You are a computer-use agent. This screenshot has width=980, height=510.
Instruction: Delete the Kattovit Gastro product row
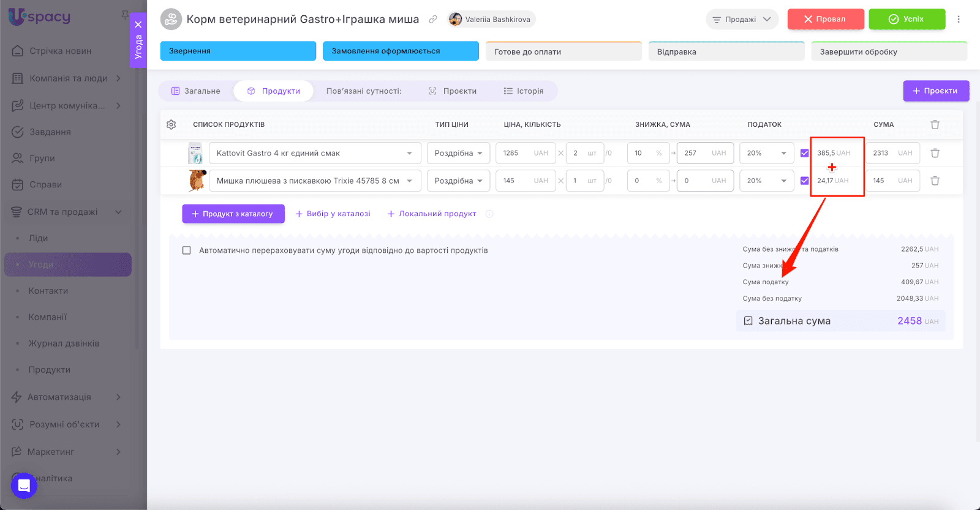[x=935, y=153]
